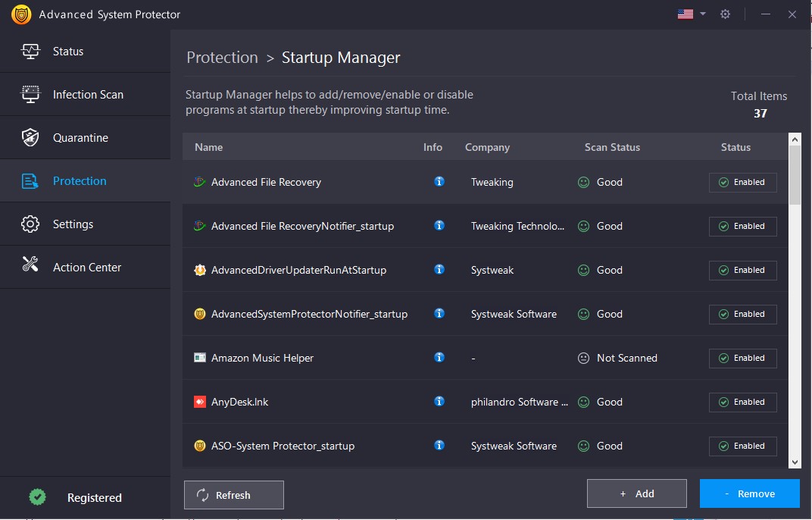812x520 pixels.
Task: Click the Not Scanned face icon for Amazon Music Helper
Action: click(x=582, y=358)
